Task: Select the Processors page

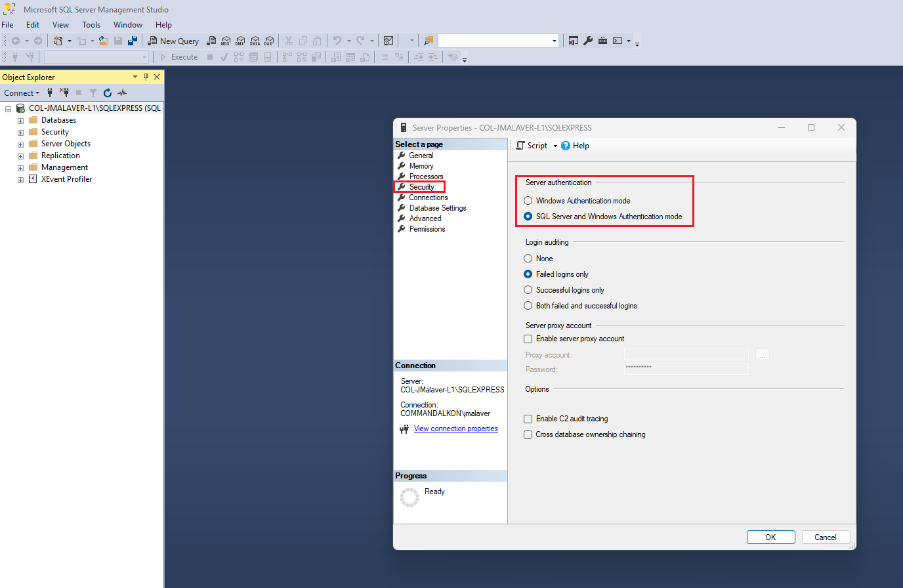Action: click(426, 177)
